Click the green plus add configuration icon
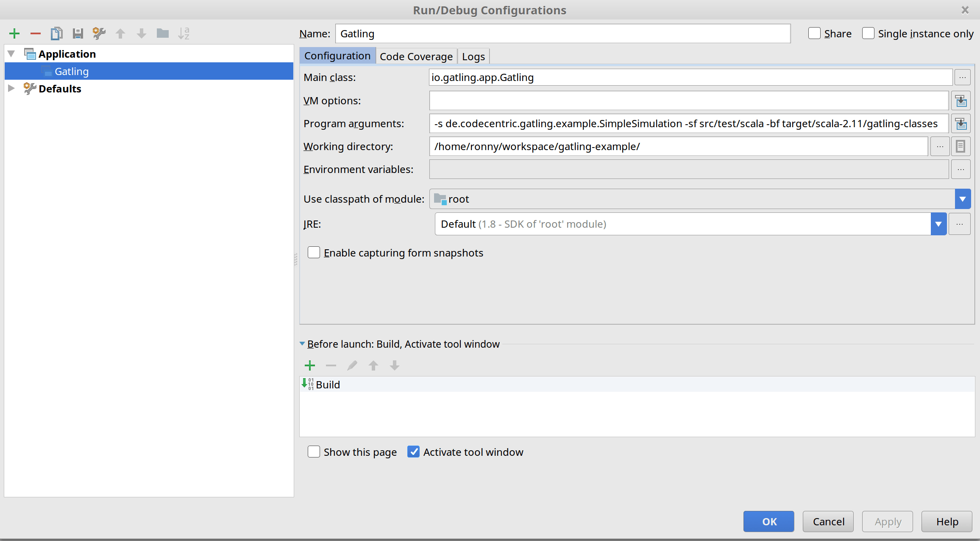This screenshot has height=541, width=980. [14, 33]
